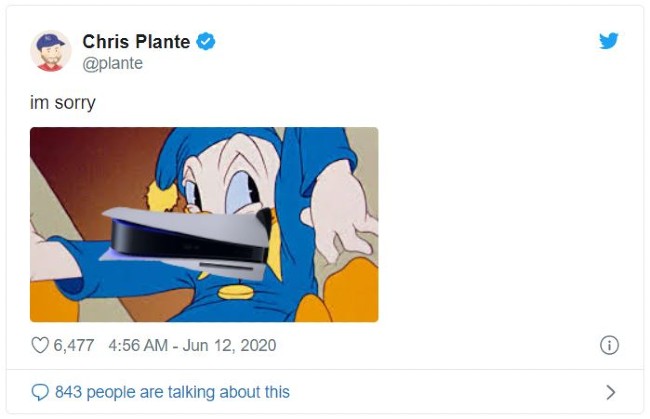This screenshot has width=650, height=419.
Task: Expand the conversation with the right chevron
Action: click(x=610, y=392)
